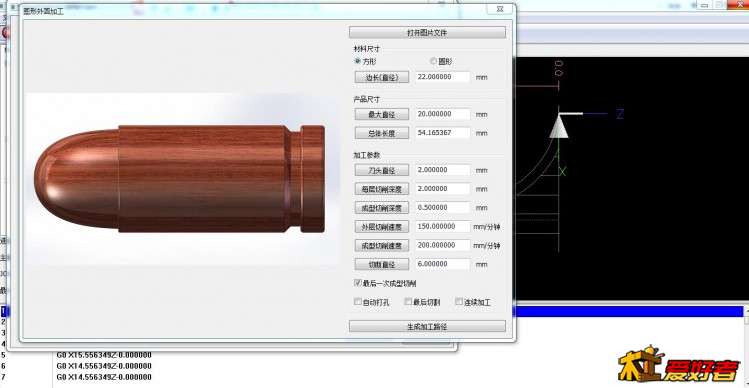Click the 产品尺寸 product size label
749x388 pixels.
pyautogui.click(x=366, y=99)
